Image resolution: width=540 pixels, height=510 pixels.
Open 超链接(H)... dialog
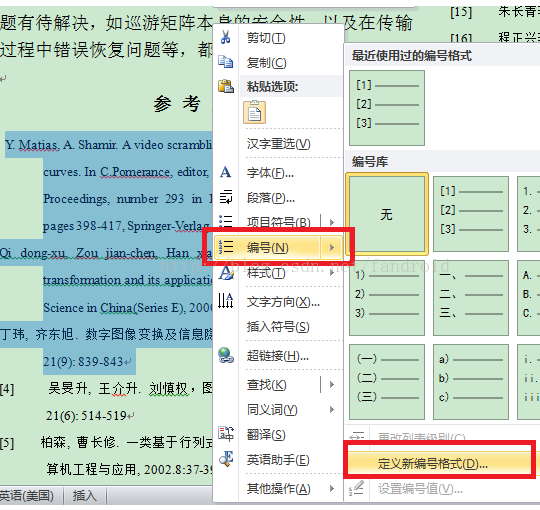tap(278, 355)
